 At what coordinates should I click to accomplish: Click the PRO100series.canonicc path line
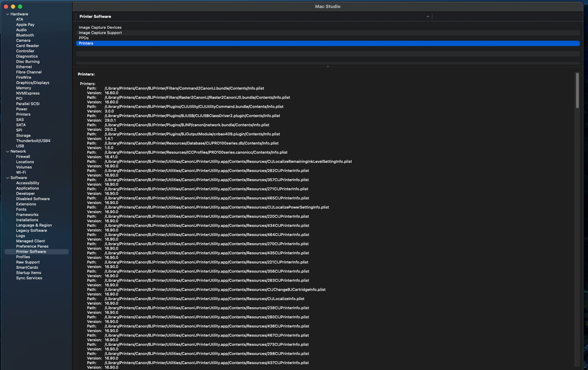196,152
